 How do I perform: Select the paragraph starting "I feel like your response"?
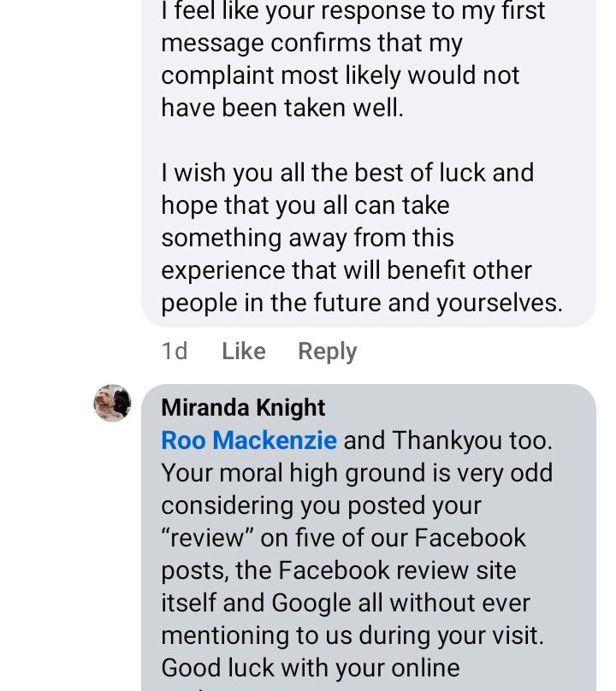(352, 60)
